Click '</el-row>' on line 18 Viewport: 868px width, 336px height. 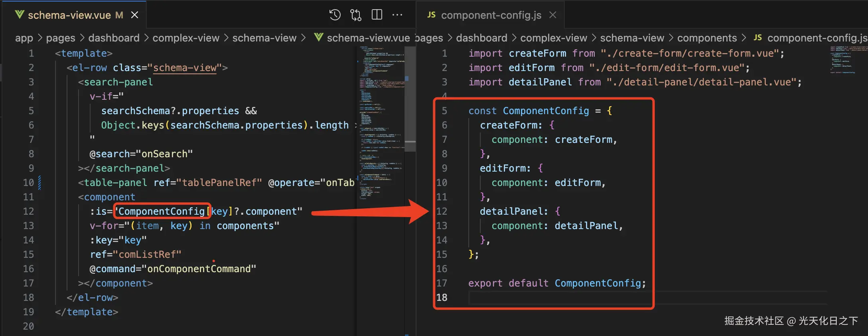[x=93, y=297]
